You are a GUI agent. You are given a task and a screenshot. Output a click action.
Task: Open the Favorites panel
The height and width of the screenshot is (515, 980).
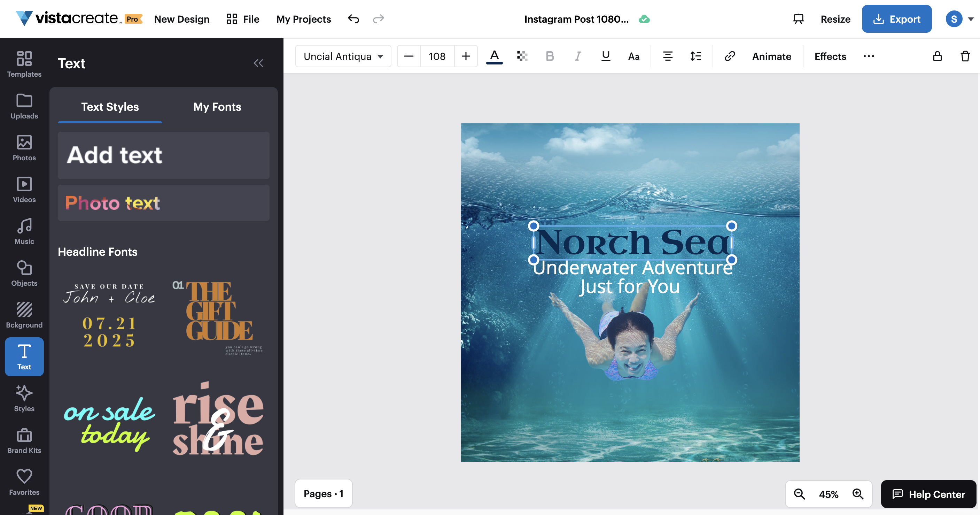[24, 482]
